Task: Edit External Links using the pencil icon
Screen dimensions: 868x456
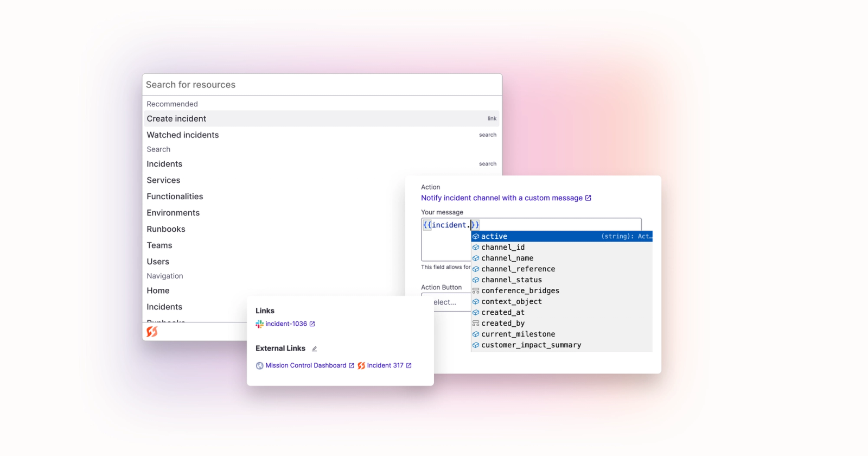Action: coord(314,349)
